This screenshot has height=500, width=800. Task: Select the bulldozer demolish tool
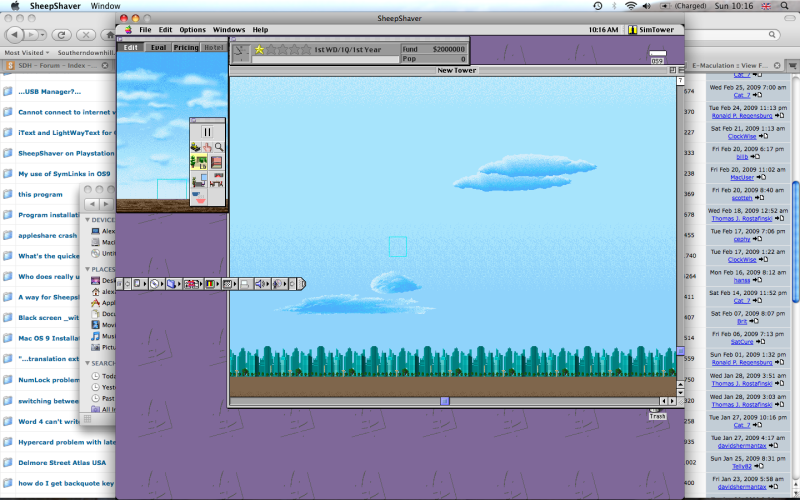click(x=196, y=147)
